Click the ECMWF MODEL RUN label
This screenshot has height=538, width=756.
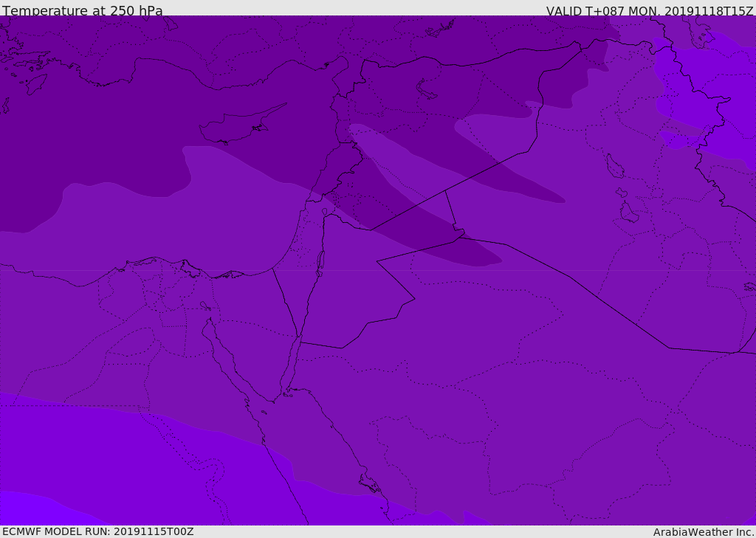coord(97,531)
